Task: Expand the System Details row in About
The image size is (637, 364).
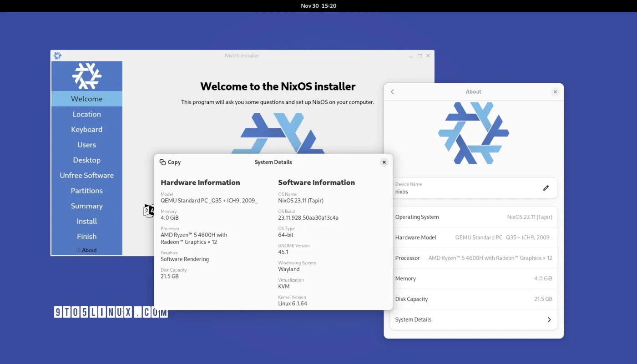Action: click(474, 319)
